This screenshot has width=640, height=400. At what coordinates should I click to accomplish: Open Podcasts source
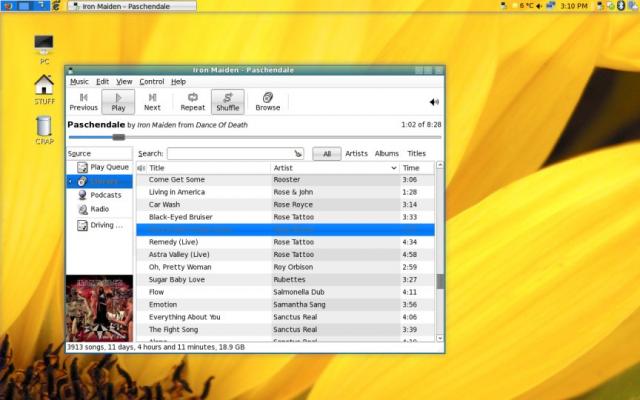[x=100, y=195]
